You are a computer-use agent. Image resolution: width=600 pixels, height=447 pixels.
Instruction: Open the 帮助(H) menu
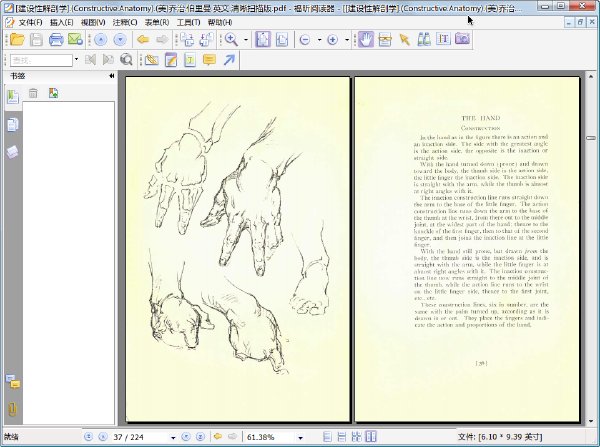coord(220,23)
